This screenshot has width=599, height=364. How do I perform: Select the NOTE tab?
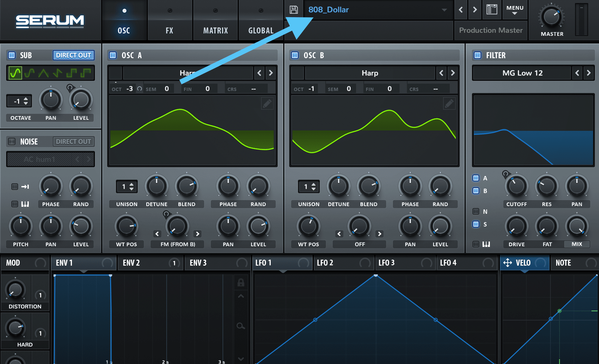[x=575, y=263]
